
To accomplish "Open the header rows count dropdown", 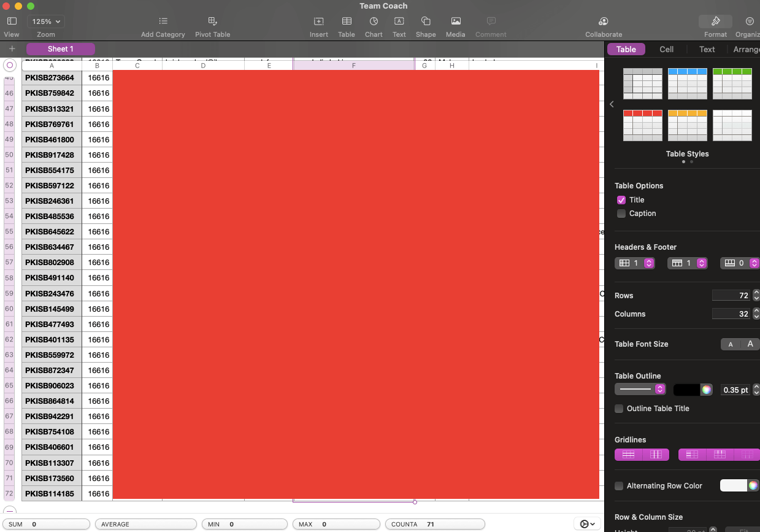I will [x=649, y=263].
